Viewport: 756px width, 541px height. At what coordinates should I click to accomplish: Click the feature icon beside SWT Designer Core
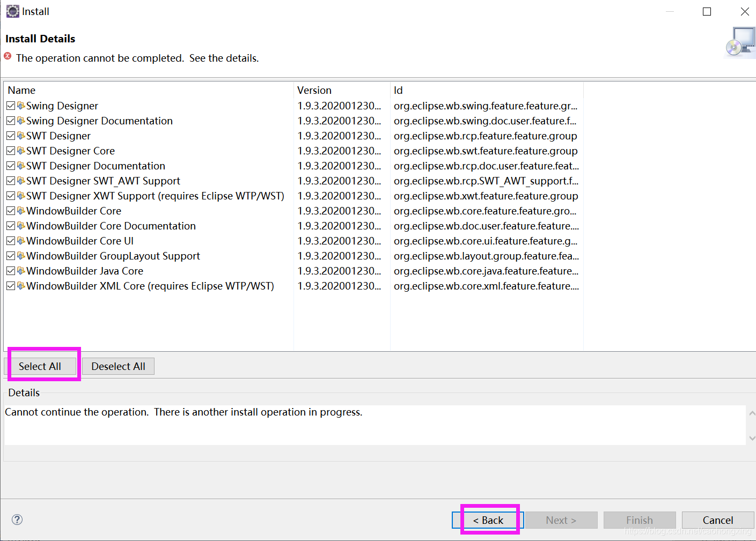click(x=21, y=151)
